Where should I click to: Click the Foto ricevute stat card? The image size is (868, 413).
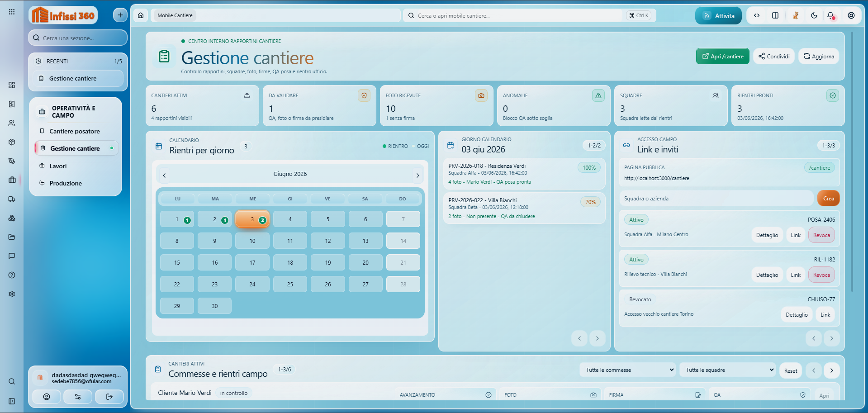tap(436, 106)
